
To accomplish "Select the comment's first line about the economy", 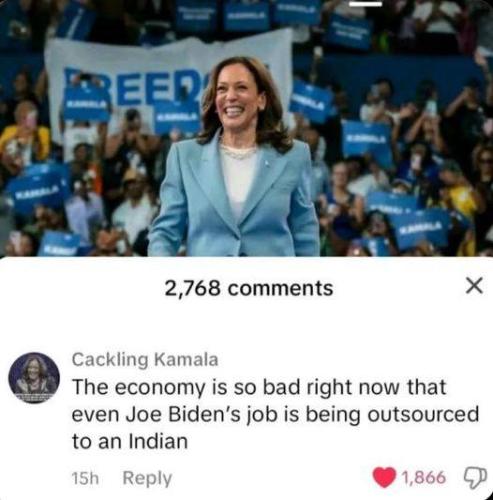I will [259, 388].
